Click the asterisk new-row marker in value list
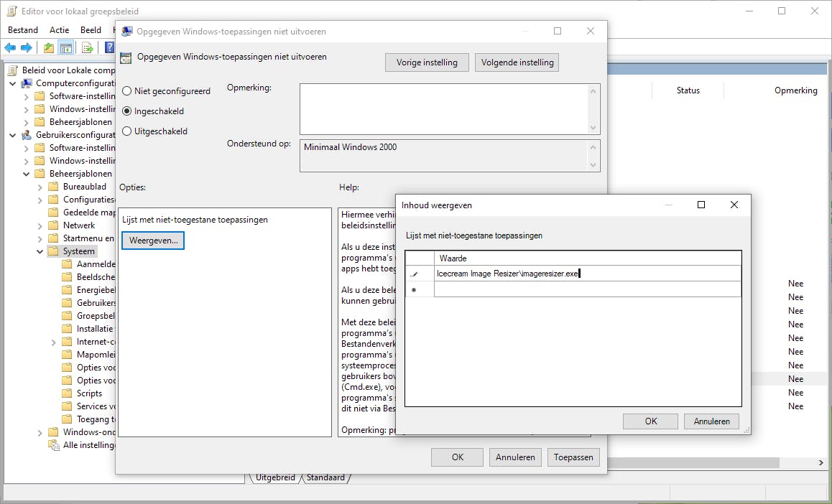This screenshot has height=504, width=832. 414,290
